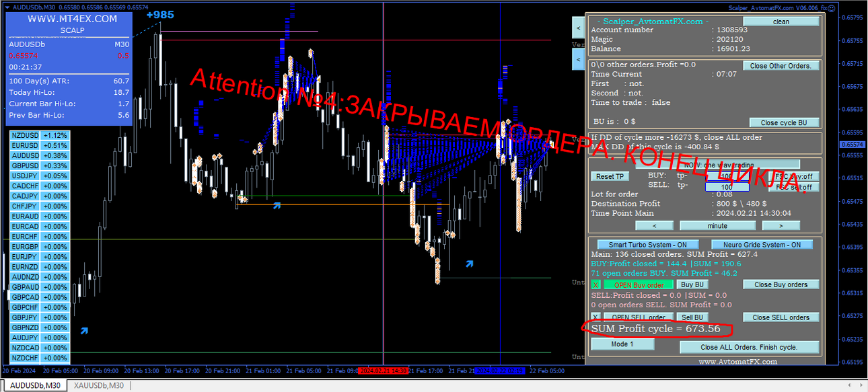This screenshot has height=392, width=868.
Task: Click X next to OPEN SELL order
Action: [x=595, y=317]
